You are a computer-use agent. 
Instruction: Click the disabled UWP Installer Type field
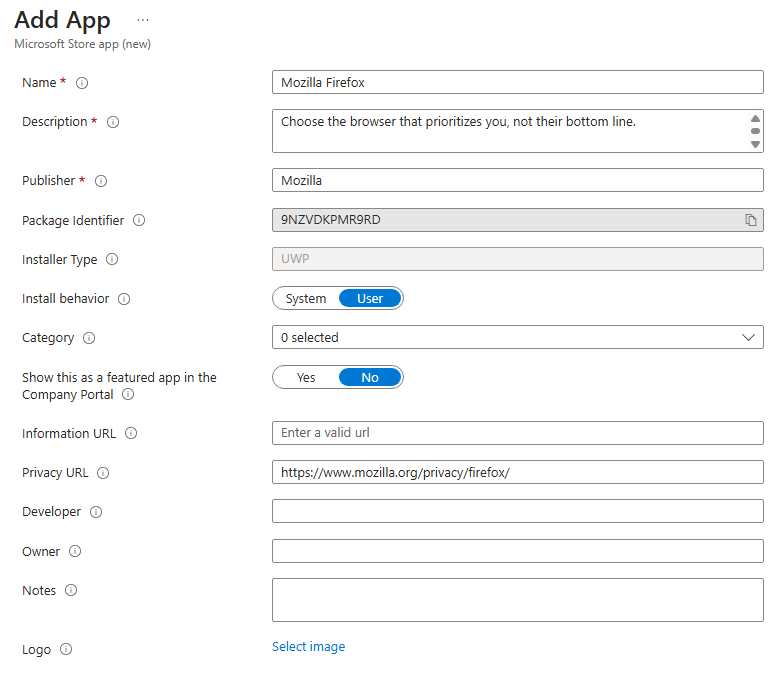518,259
